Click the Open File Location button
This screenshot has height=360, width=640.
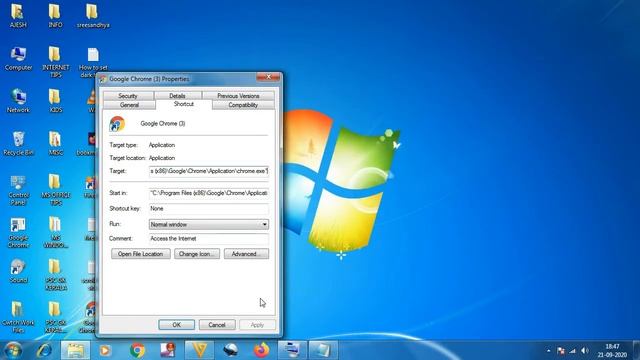coord(140,254)
